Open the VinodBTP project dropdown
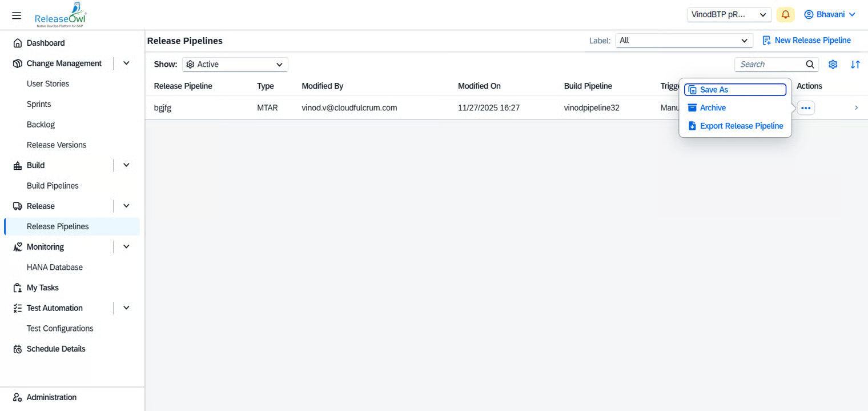This screenshot has width=868, height=411. tap(729, 15)
